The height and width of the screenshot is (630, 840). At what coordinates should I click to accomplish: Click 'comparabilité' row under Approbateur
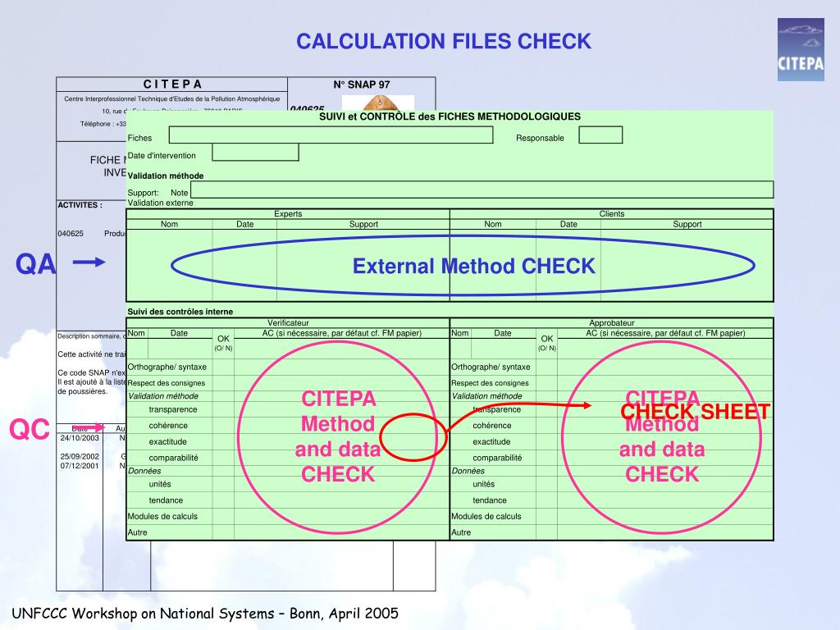(497, 458)
